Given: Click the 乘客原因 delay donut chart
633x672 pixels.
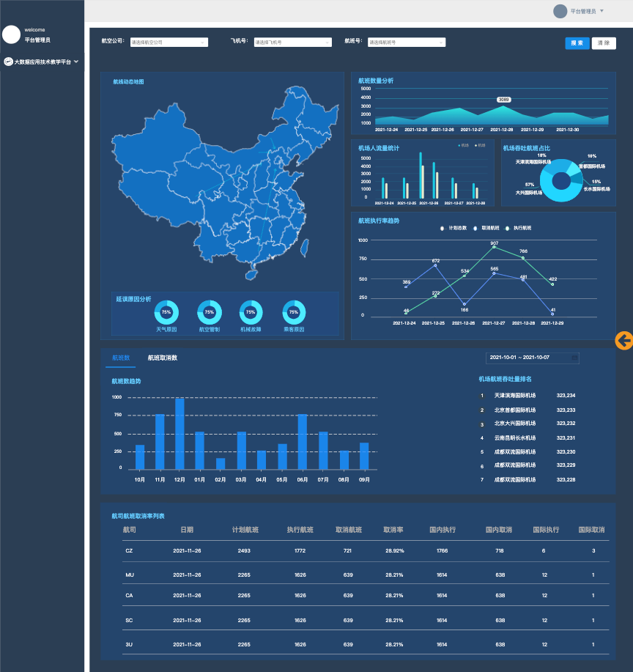Looking at the screenshot, I should [x=294, y=312].
